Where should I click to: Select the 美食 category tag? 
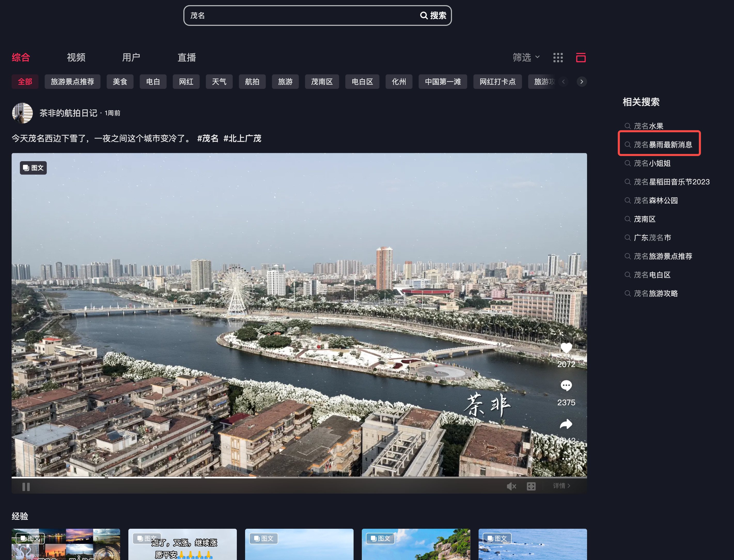click(120, 82)
